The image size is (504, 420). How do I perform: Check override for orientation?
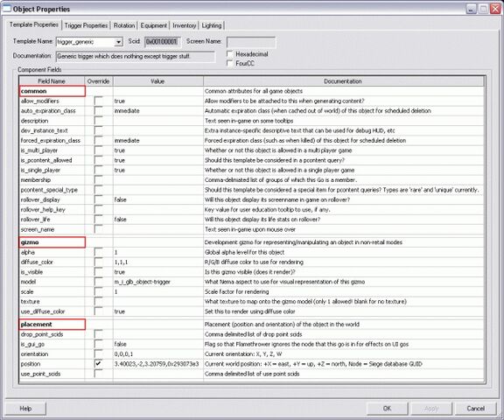click(98, 354)
